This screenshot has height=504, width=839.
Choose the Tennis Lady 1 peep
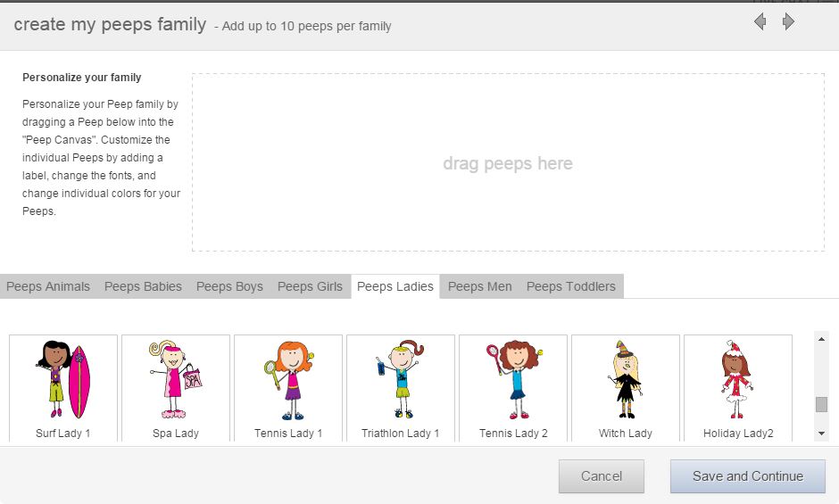click(288, 388)
